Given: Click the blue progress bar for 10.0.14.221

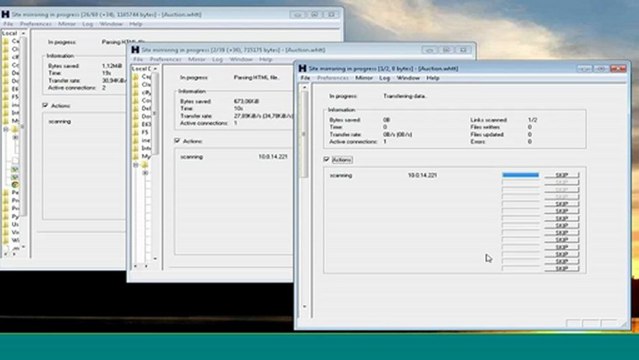Looking at the screenshot, I should point(520,175).
